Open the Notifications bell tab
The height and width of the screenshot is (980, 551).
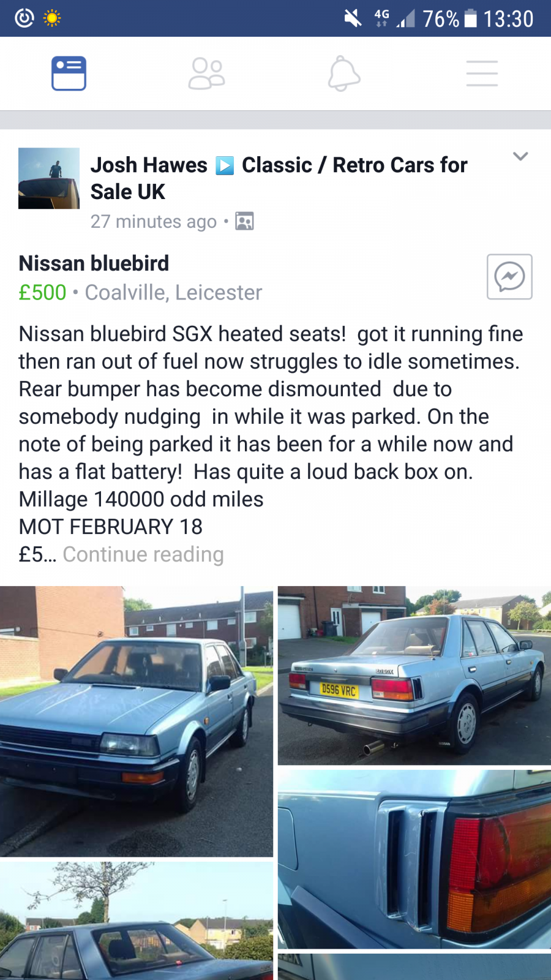(344, 73)
